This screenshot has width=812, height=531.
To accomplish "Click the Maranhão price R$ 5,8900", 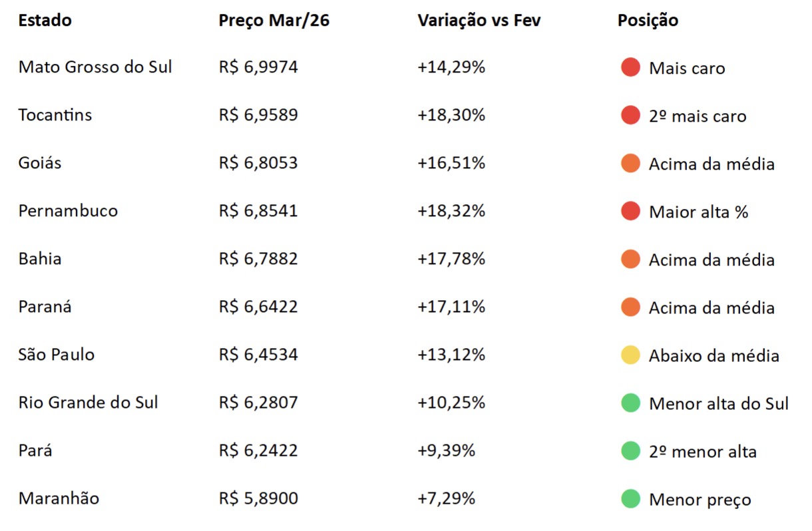I will click(x=258, y=498).
